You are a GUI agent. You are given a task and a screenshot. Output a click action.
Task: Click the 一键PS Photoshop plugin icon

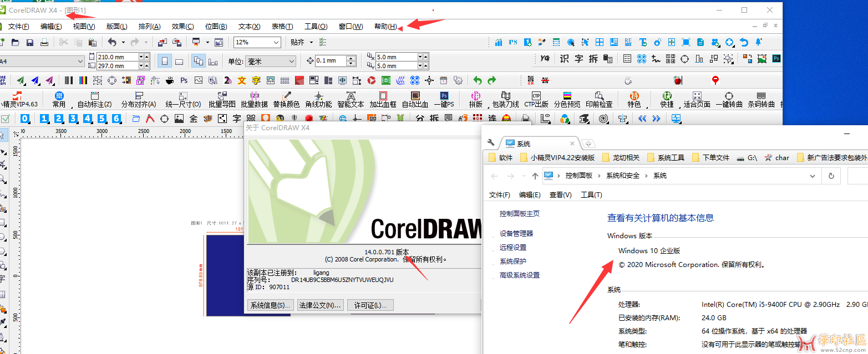(x=444, y=99)
